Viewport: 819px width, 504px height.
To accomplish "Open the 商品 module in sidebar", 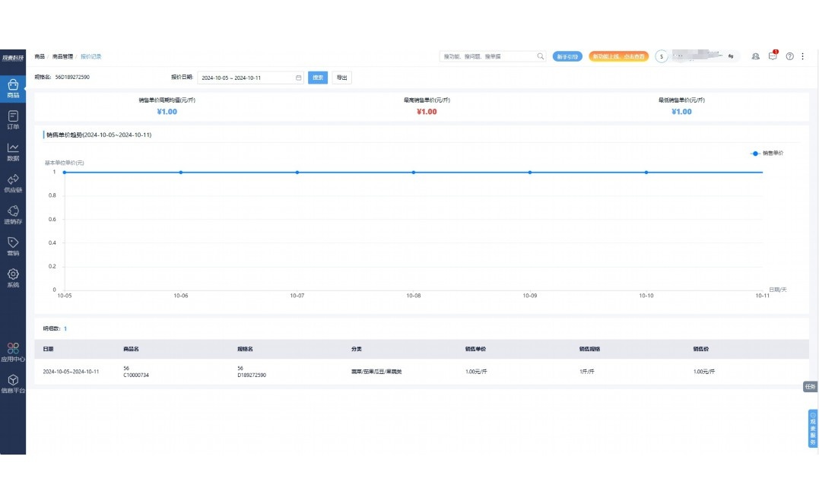I will pos(13,88).
